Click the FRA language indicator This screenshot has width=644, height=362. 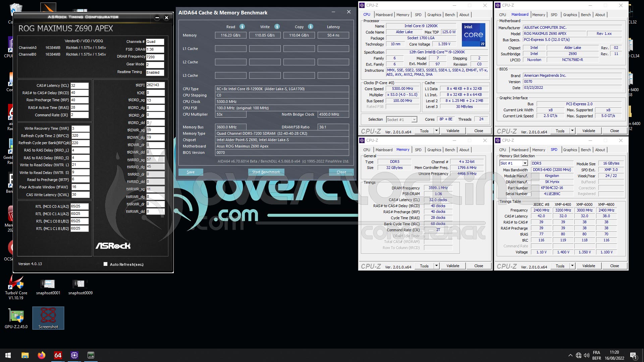click(x=596, y=353)
